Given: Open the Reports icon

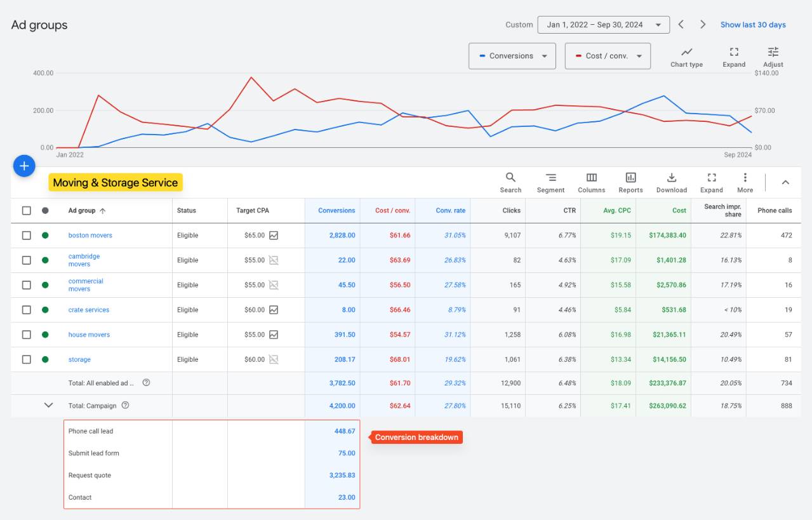Looking at the screenshot, I should (630, 183).
